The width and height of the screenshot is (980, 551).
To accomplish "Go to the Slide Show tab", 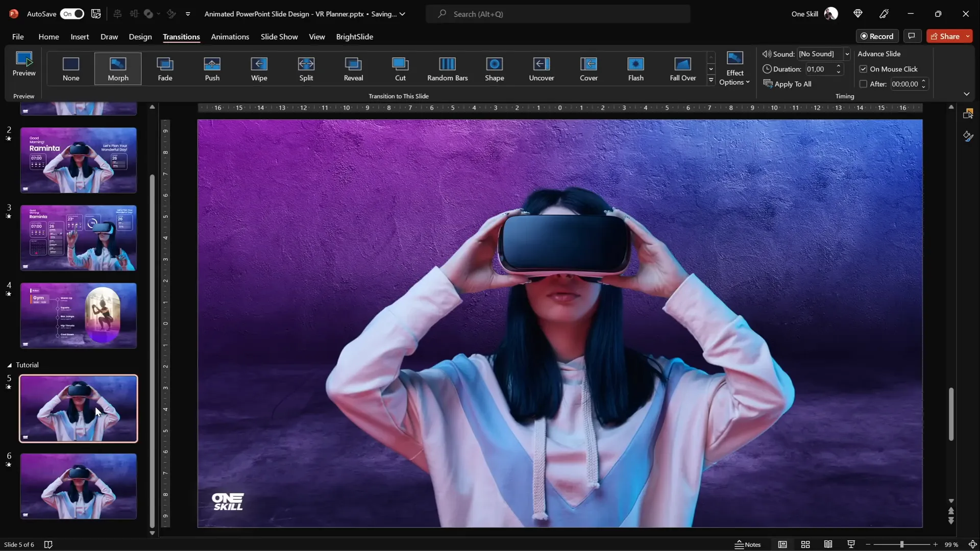I will click(x=279, y=37).
